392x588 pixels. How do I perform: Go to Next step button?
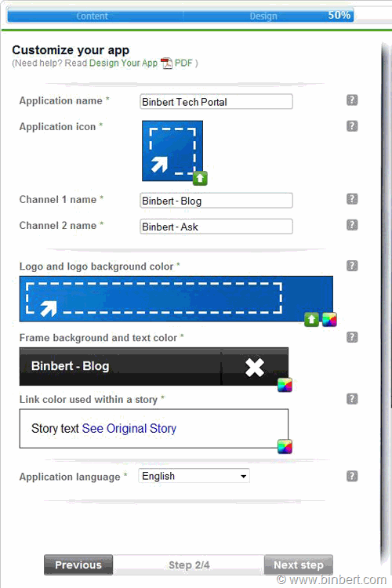[x=298, y=564]
